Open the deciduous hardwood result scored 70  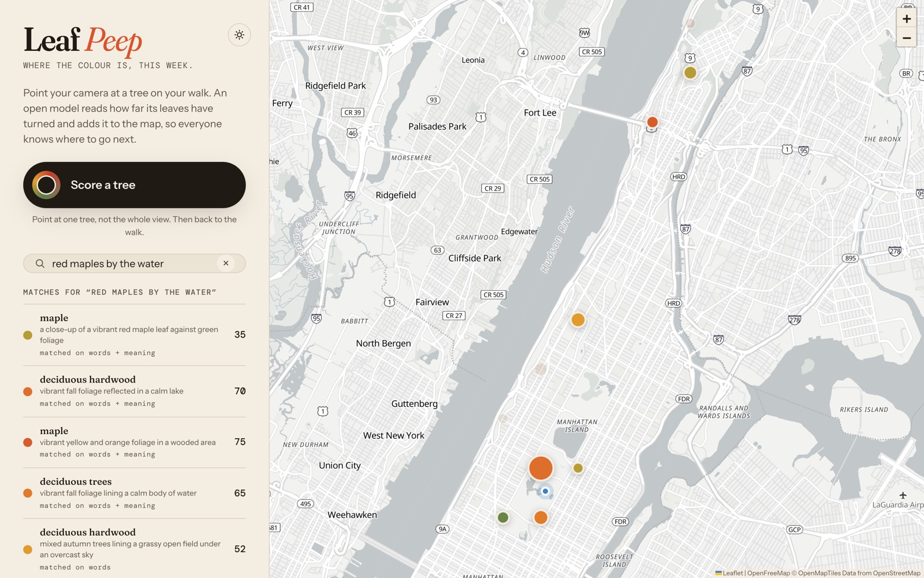(134, 391)
